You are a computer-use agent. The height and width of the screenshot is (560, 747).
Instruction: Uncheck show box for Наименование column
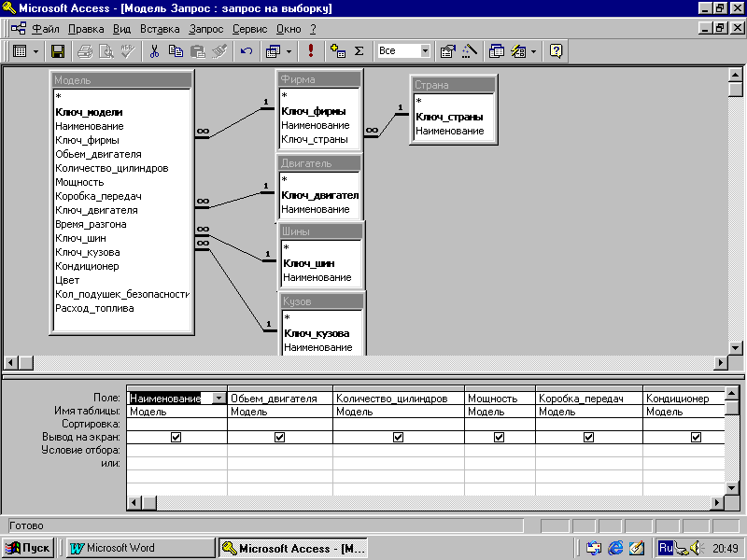(176, 437)
